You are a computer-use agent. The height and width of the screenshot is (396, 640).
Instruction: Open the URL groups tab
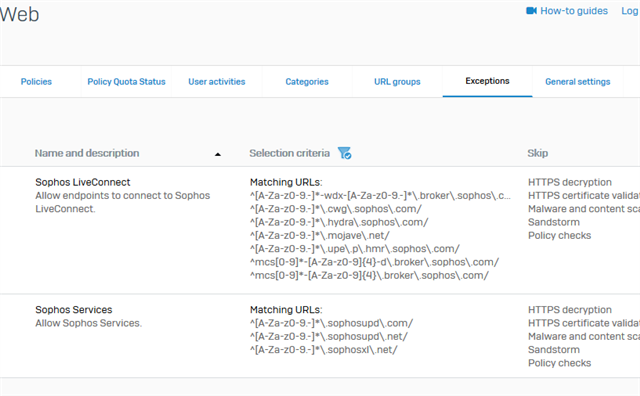click(397, 82)
